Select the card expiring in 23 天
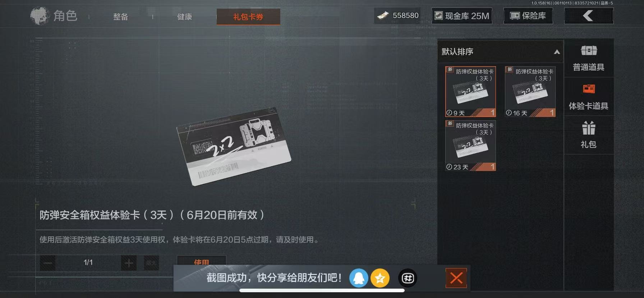 tap(470, 145)
